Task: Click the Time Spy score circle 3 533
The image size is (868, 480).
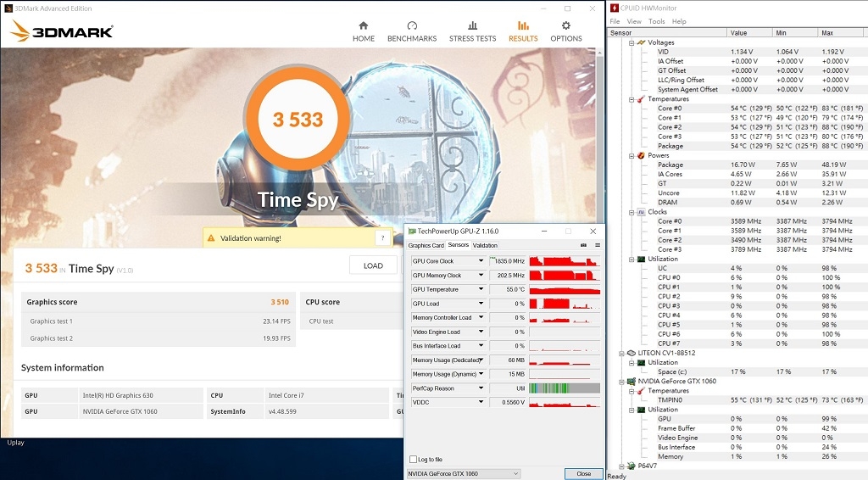Action: click(x=298, y=119)
